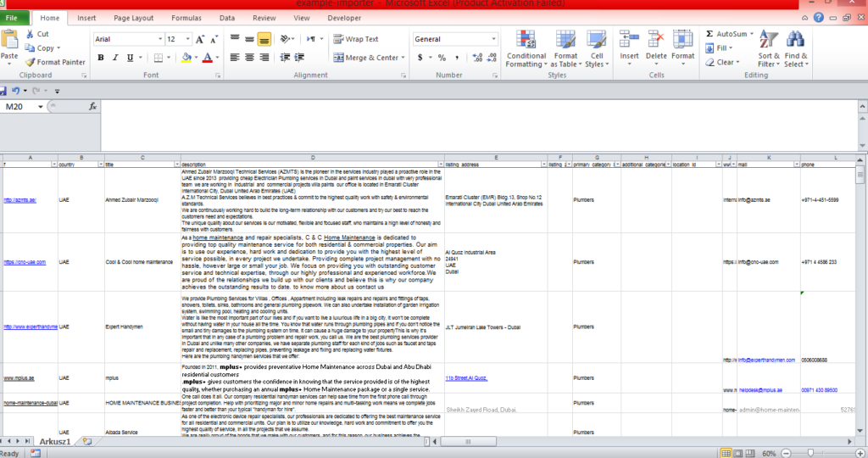
Task: Open the File tab
Action: [12, 18]
